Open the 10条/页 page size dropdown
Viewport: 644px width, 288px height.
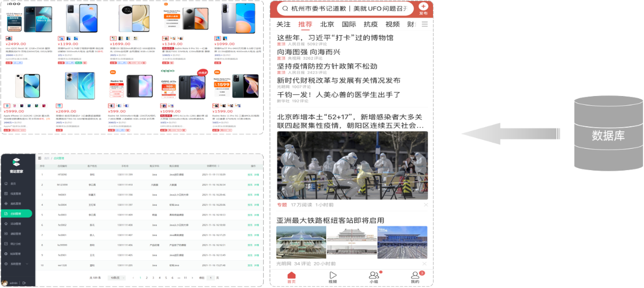click(116, 278)
